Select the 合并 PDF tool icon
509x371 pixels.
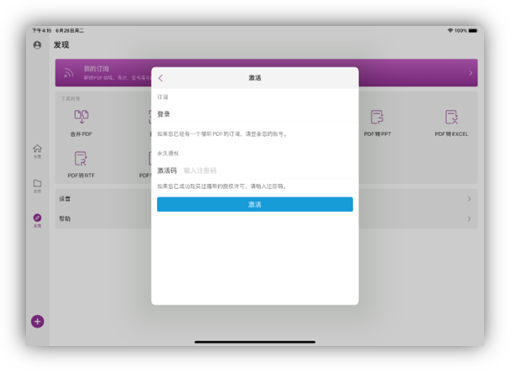(x=81, y=117)
